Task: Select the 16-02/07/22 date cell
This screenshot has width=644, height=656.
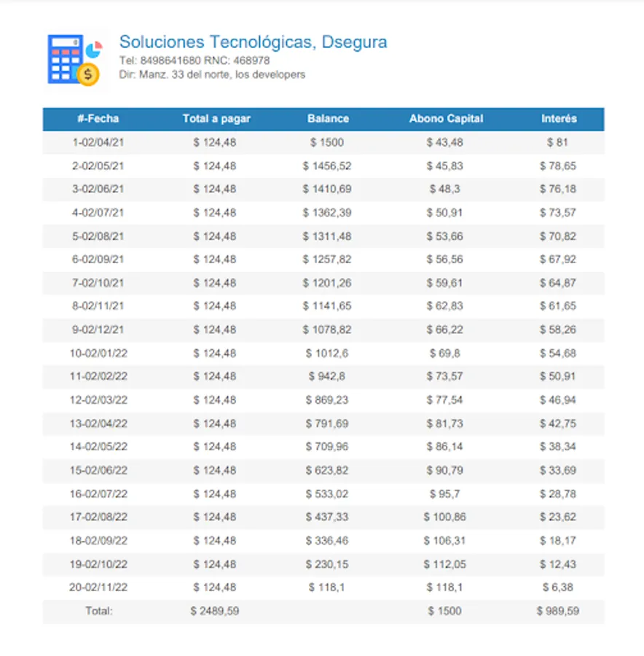Action: [x=98, y=494]
